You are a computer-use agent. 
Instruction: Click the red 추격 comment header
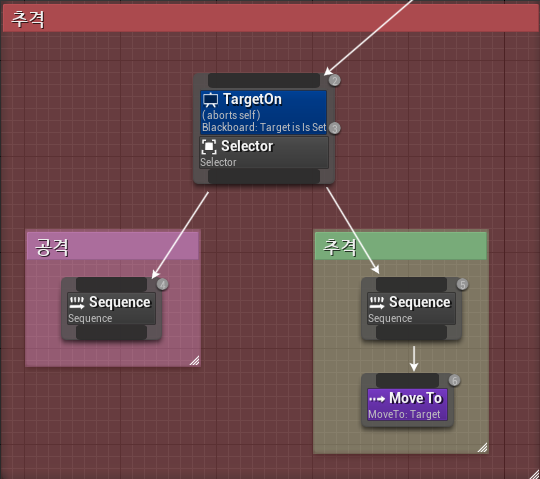pyautogui.click(x=270, y=18)
